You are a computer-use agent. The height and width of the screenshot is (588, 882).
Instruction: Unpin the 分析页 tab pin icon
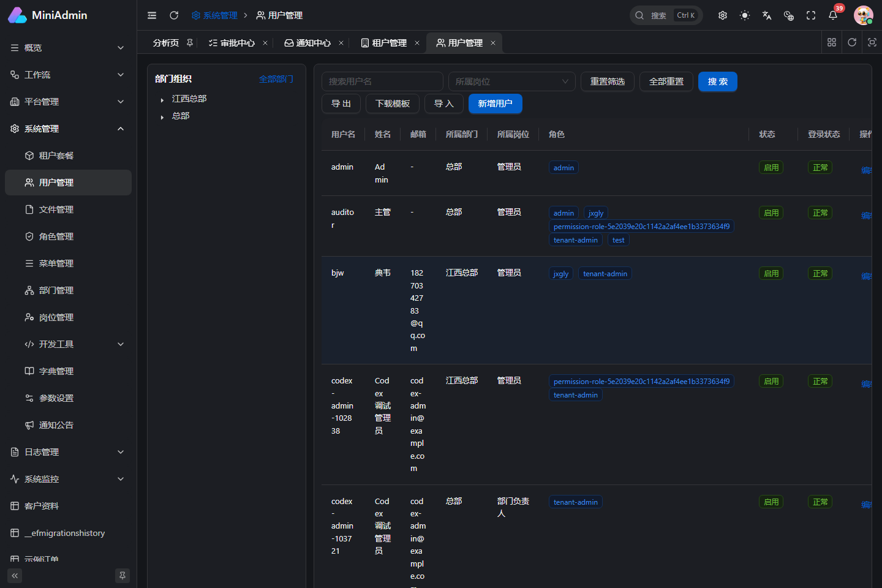190,43
